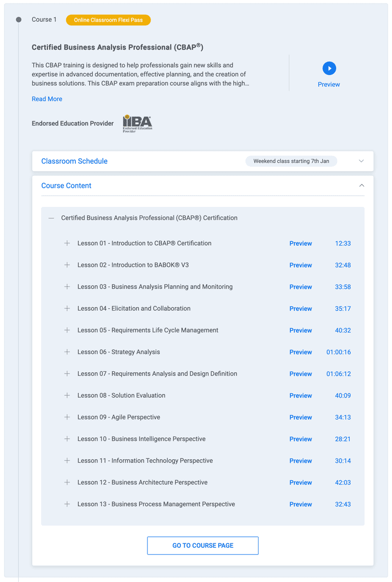Expand Lesson 08 plus icon
The width and height of the screenshot is (392, 582).
[67, 395]
